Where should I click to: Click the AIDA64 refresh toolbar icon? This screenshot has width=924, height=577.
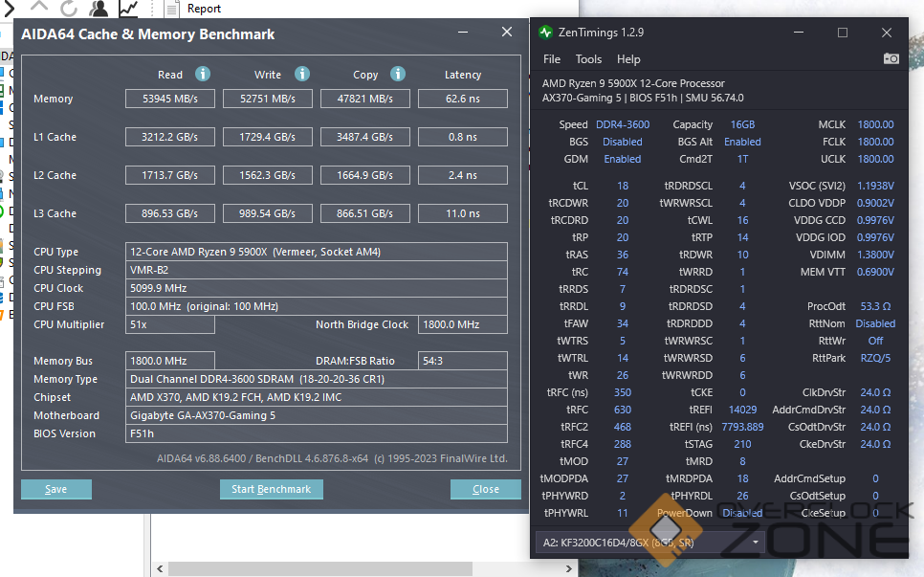click(x=69, y=9)
